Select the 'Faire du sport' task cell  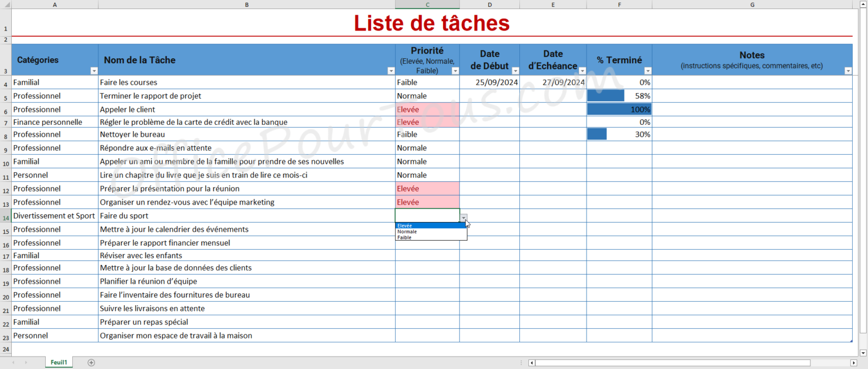coord(246,216)
